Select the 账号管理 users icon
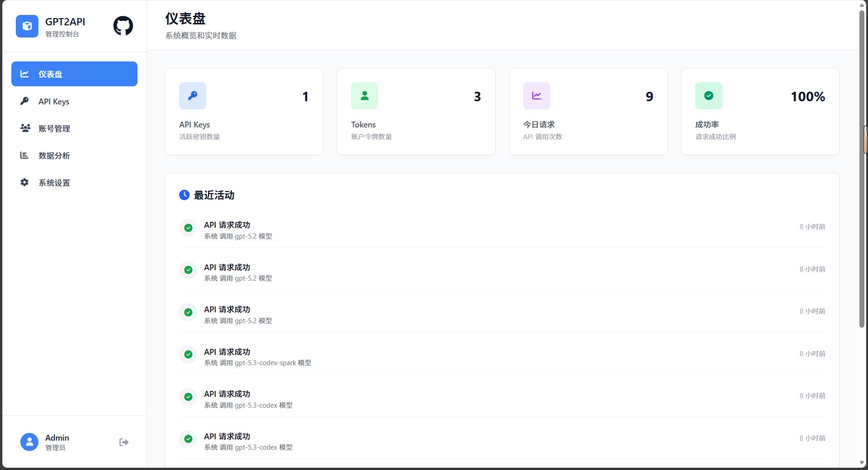 pyautogui.click(x=25, y=128)
